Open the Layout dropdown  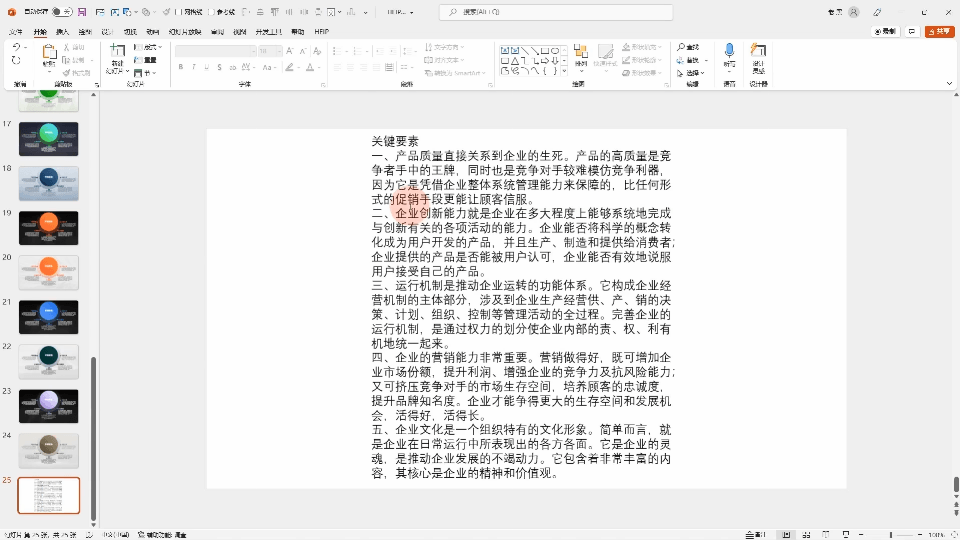click(x=148, y=47)
